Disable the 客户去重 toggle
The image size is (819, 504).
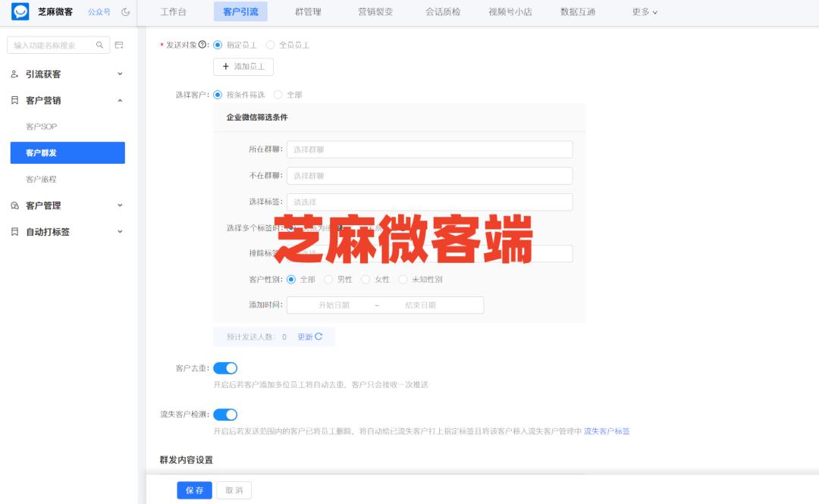(x=224, y=368)
